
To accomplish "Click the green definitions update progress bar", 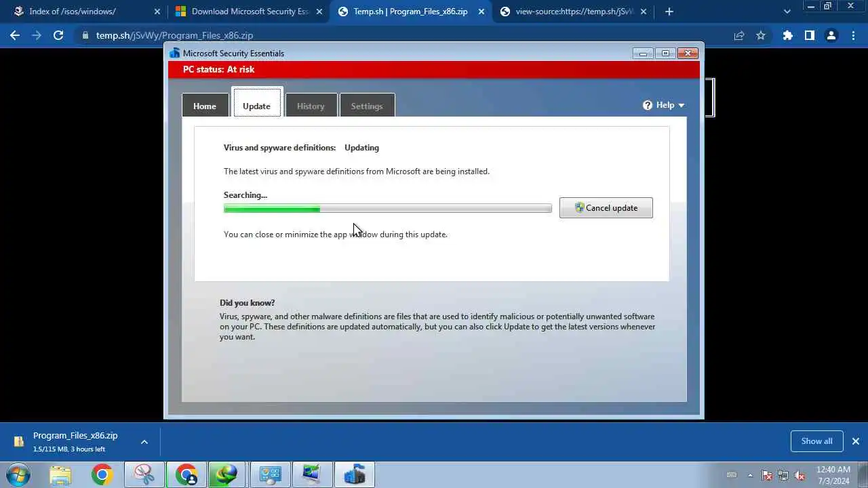I will point(388,209).
